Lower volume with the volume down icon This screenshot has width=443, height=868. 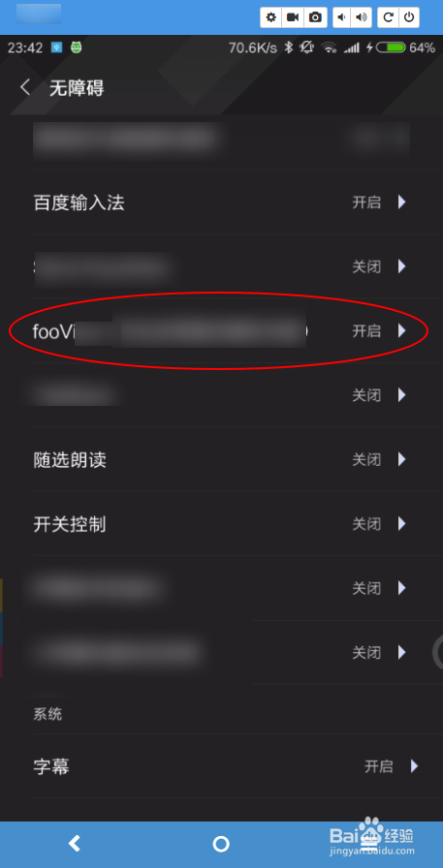[x=342, y=17]
